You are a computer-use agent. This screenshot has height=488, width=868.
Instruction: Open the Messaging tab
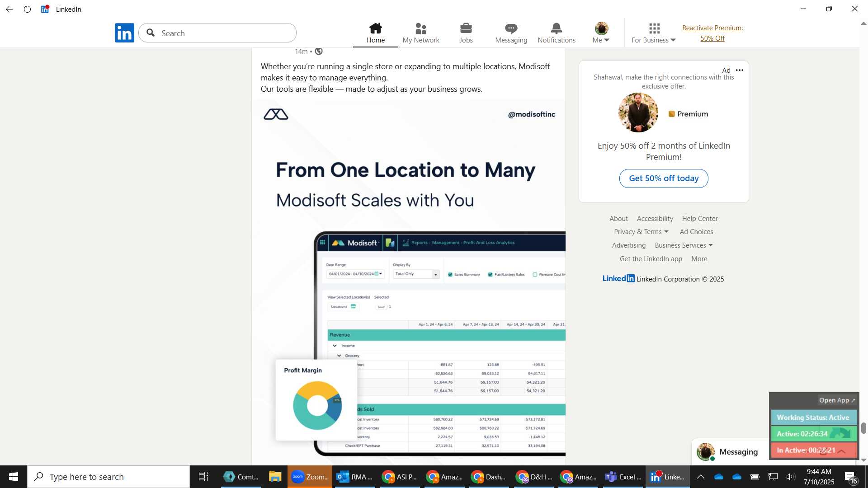click(511, 33)
